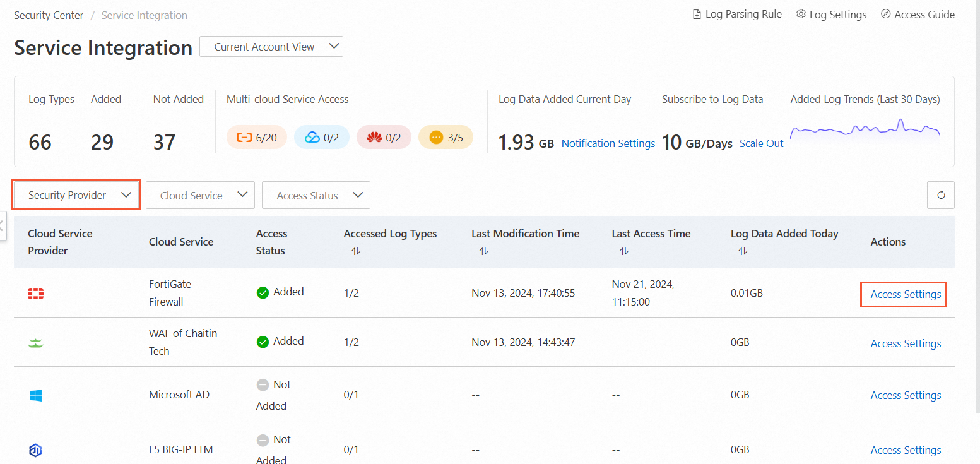Viewport: 980px width, 464px height.
Task: Open the Access Guide link
Action: point(918,15)
